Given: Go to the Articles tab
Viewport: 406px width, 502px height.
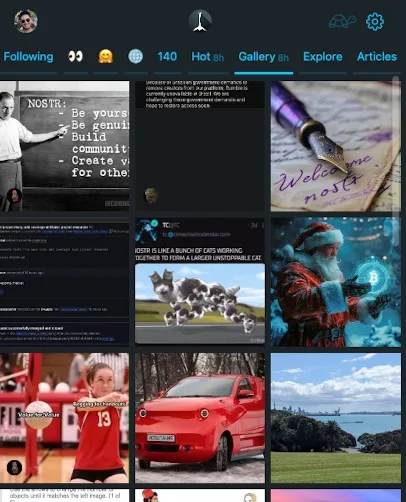Looking at the screenshot, I should point(377,57).
